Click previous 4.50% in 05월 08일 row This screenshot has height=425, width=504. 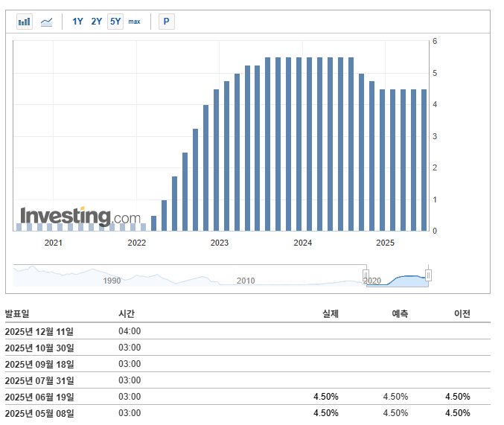[x=458, y=413]
